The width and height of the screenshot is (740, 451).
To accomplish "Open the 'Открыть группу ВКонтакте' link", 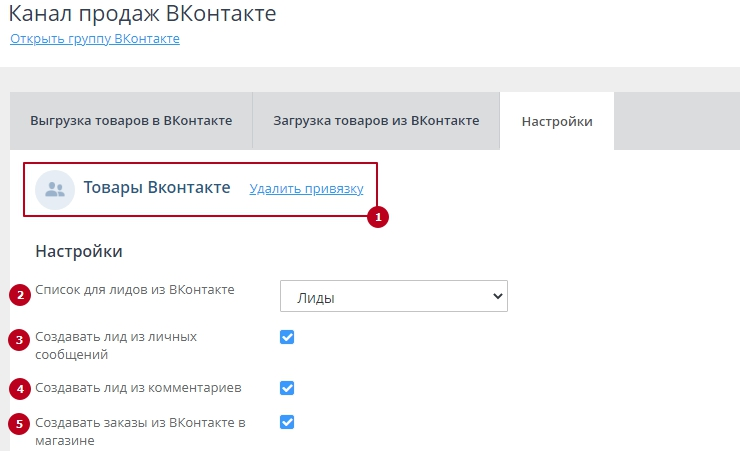I will 95,39.
